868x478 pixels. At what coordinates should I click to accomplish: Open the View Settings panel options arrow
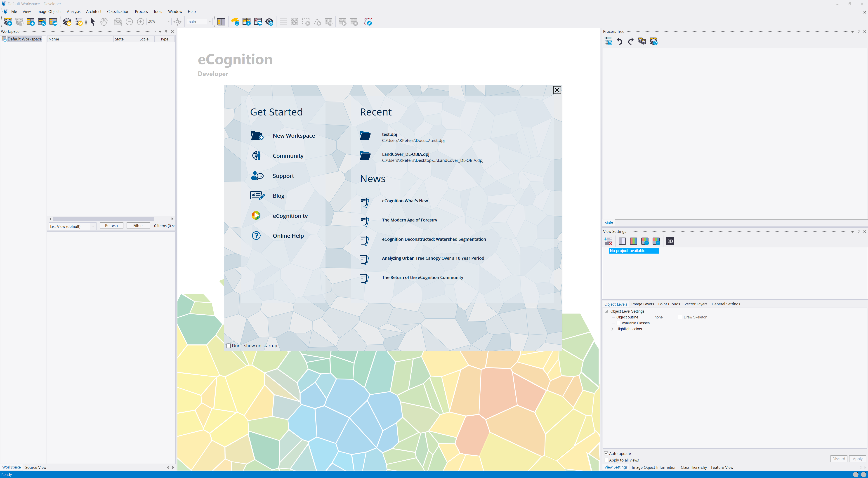point(852,232)
